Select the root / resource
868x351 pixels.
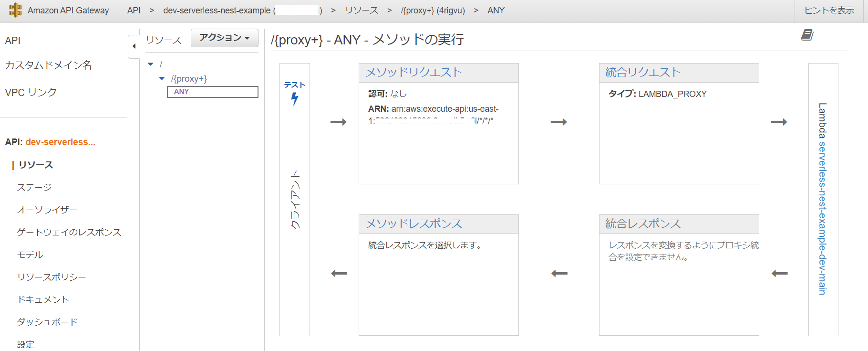(161, 64)
